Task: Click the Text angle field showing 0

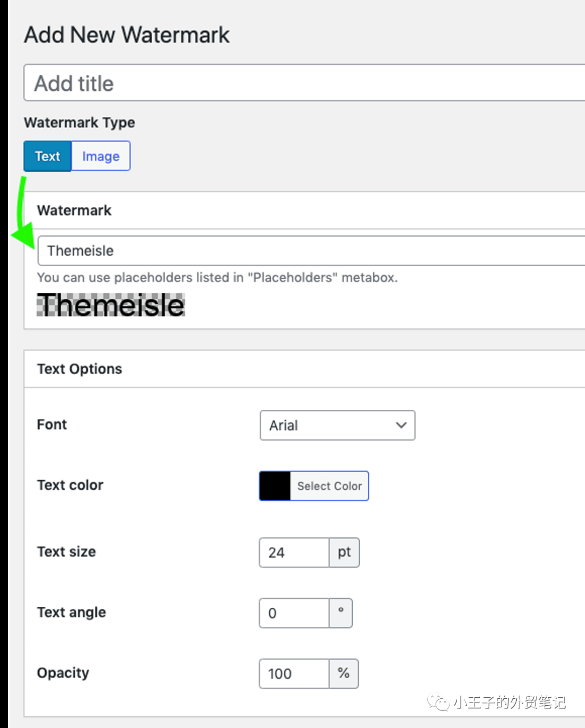Action: pyautogui.click(x=294, y=613)
